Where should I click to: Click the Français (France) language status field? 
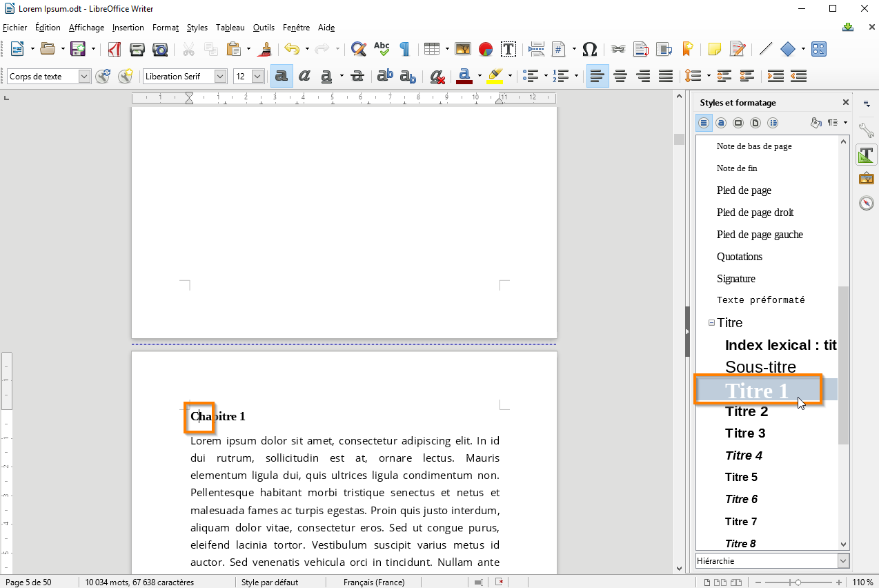(373, 582)
